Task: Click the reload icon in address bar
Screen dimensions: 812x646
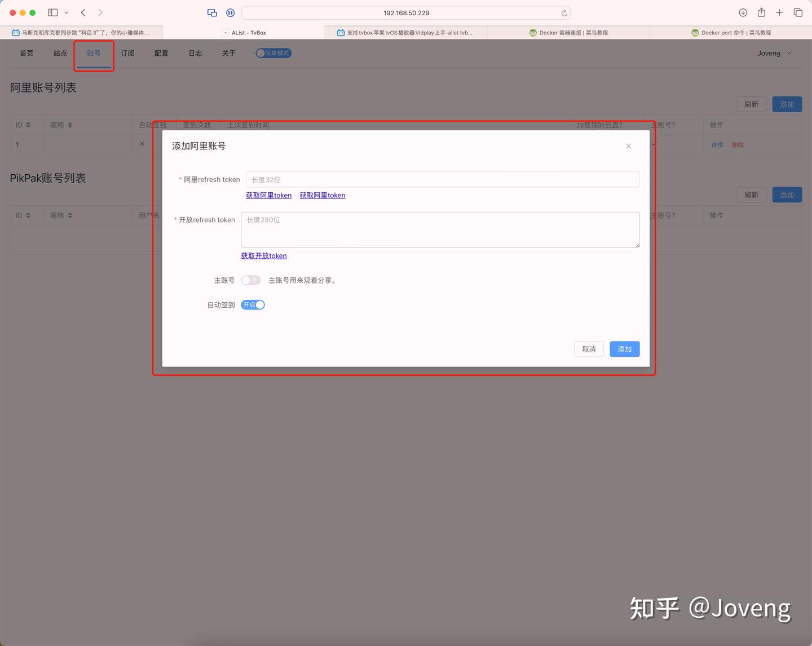Action: (x=564, y=13)
